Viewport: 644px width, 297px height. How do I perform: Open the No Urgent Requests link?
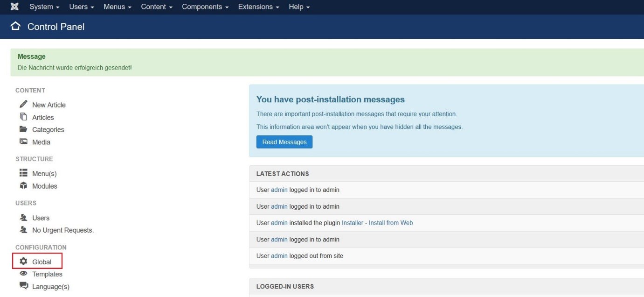62,230
